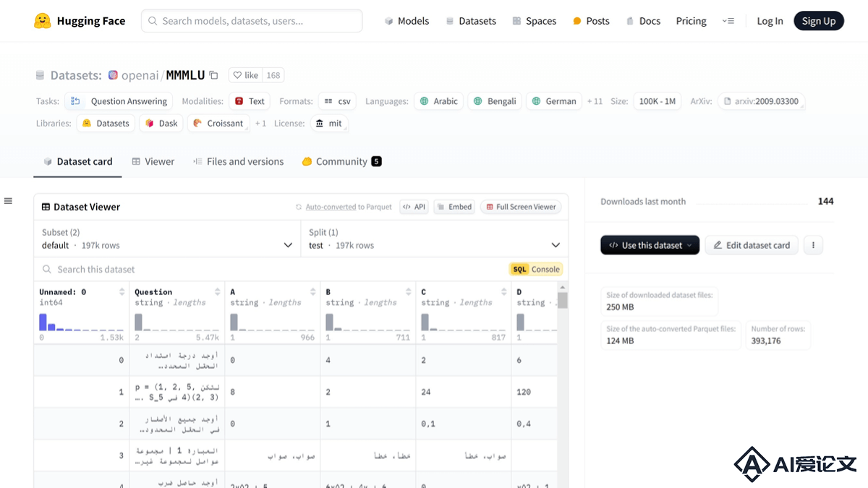Click the Croissant library tag

click(x=218, y=124)
